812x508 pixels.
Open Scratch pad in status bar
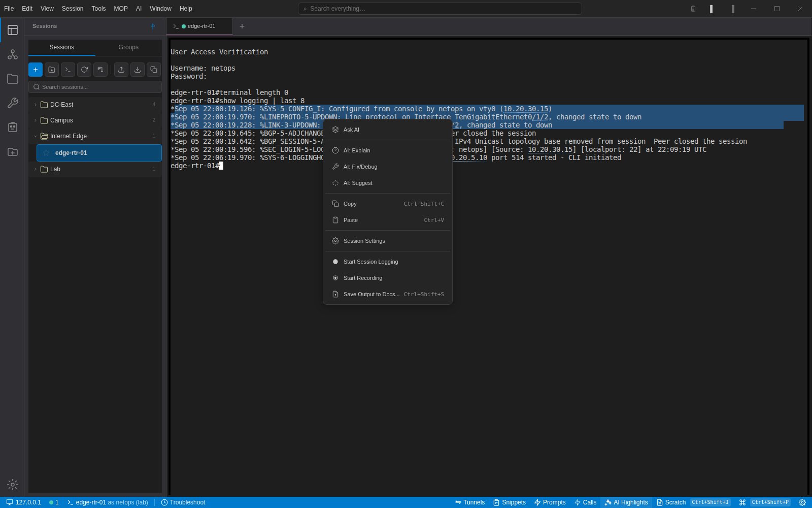click(x=693, y=502)
